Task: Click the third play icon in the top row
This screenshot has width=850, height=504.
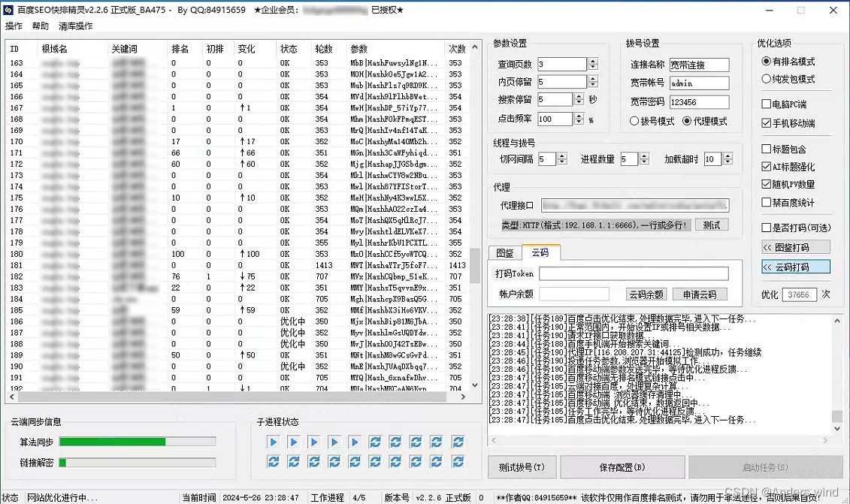Action: pyautogui.click(x=314, y=442)
